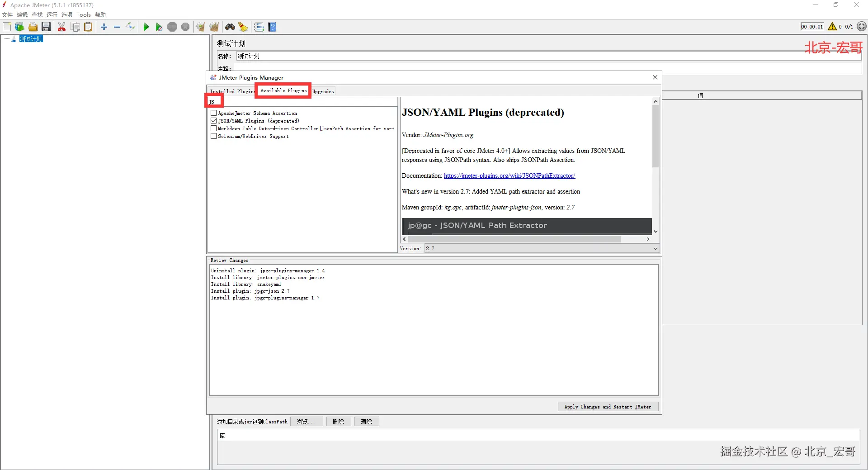Open the Tools menu
The width and height of the screenshot is (868, 470).
(84, 15)
